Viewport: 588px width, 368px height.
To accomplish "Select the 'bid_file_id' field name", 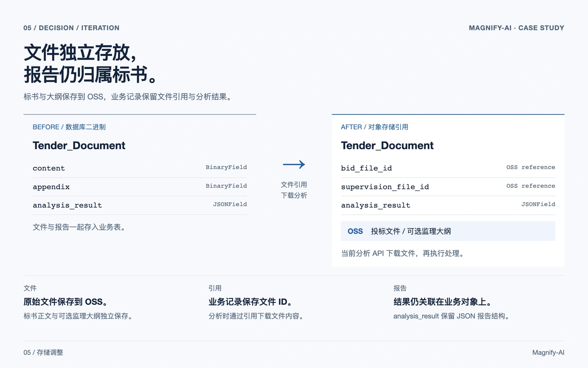I will (366, 168).
